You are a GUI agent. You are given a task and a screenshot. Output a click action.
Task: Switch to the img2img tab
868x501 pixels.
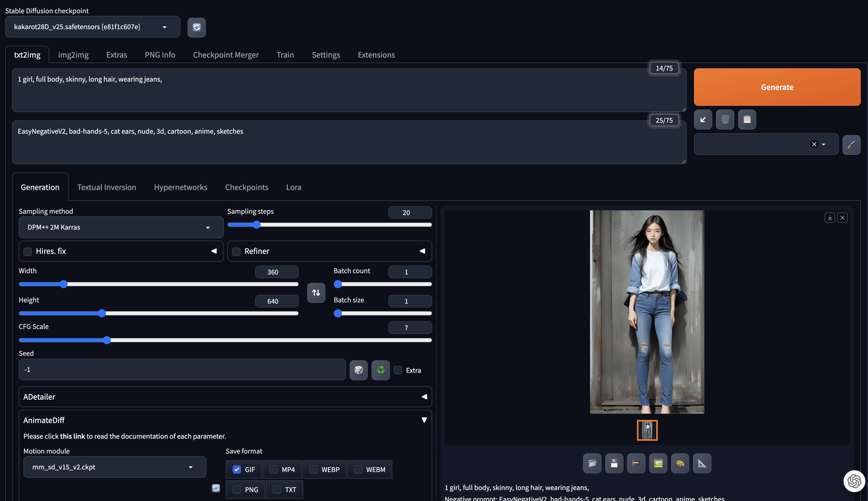73,55
